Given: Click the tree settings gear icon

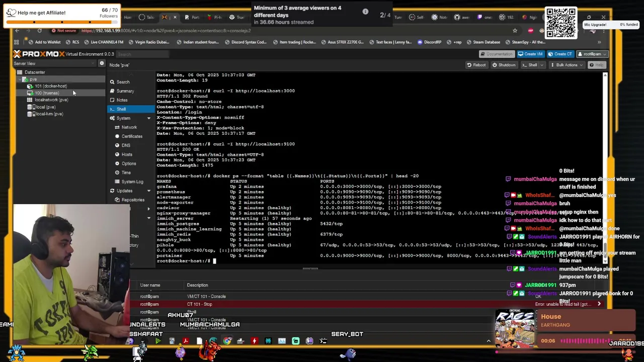Looking at the screenshot, I should pyautogui.click(x=102, y=64).
